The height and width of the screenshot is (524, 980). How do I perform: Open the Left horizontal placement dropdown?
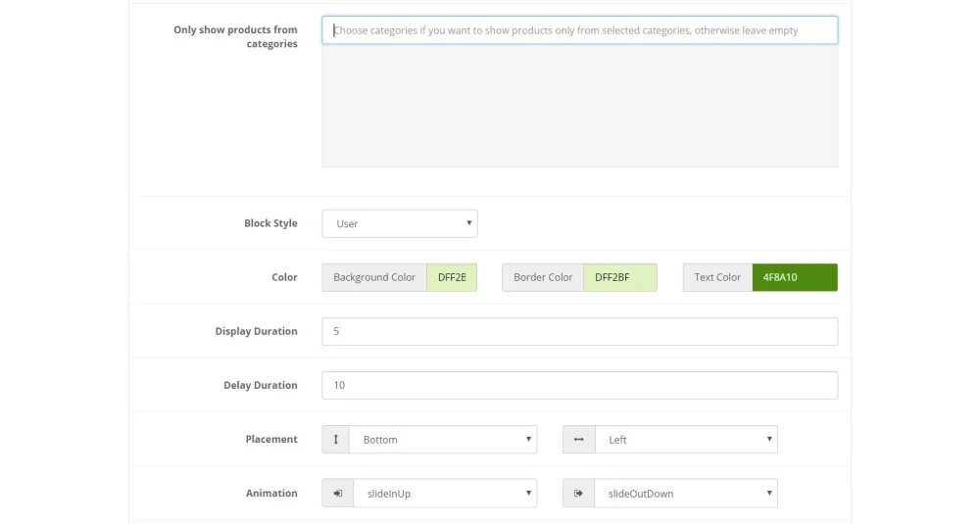pyautogui.click(x=686, y=439)
